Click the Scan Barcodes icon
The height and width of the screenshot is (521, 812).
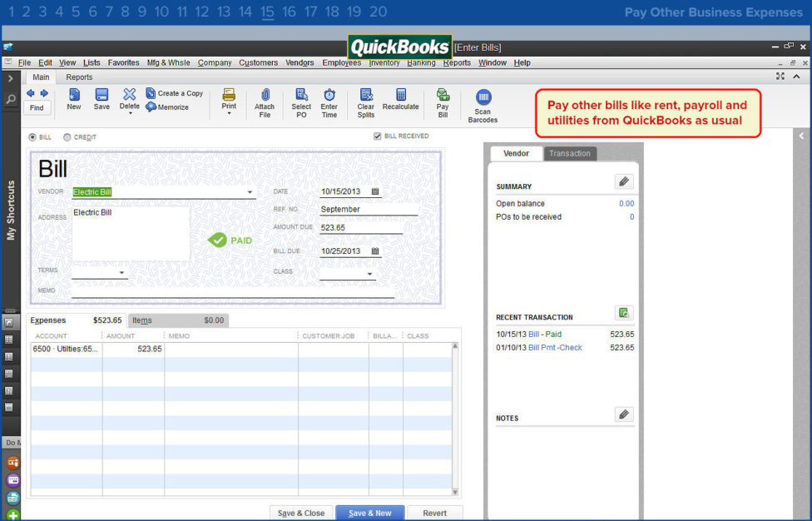click(483, 97)
